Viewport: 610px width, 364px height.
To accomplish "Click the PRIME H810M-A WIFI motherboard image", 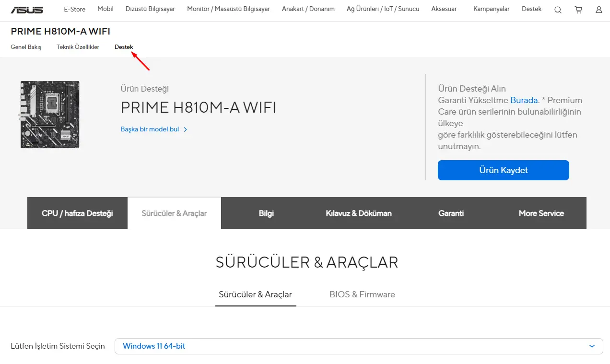I will click(50, 114).
